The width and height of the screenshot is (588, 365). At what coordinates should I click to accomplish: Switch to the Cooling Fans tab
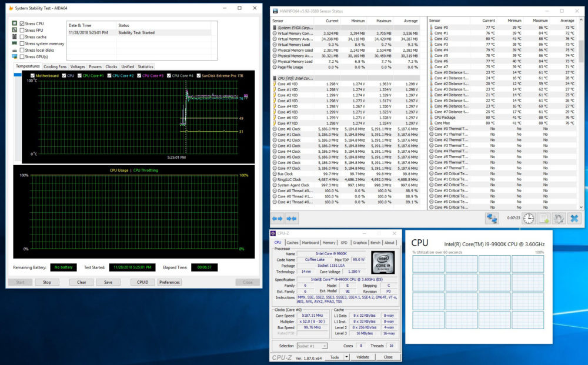click(55, 66)
